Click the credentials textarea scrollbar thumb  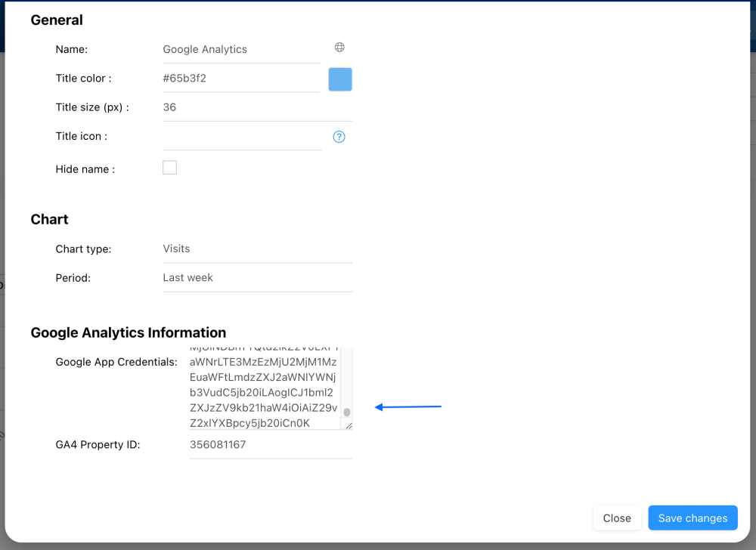coord(347,412)
